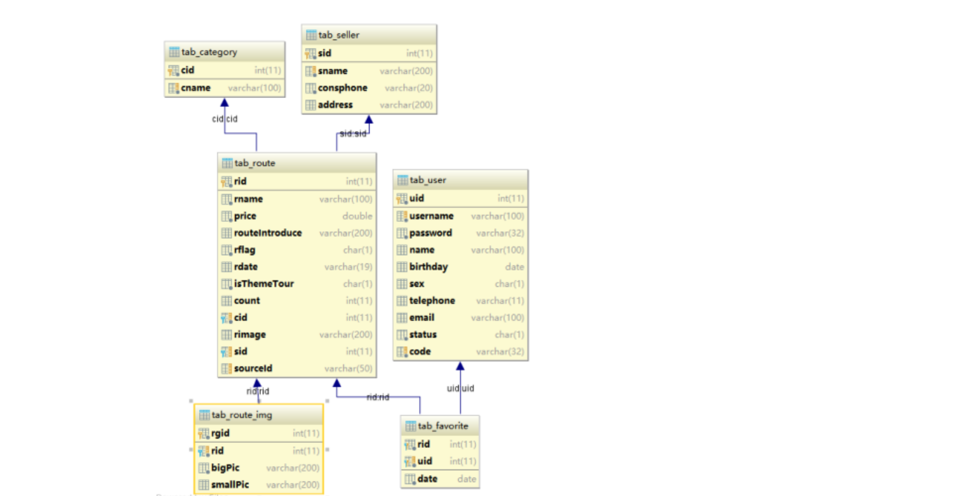
Task: Select the tab_category table title
Action: pyautogui.click(x=209, y=52)
